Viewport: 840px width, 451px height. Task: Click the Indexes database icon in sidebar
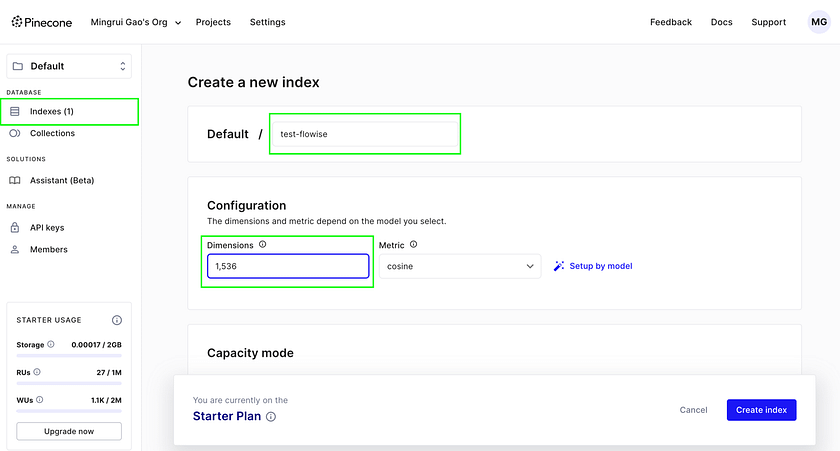click(15, 111)
